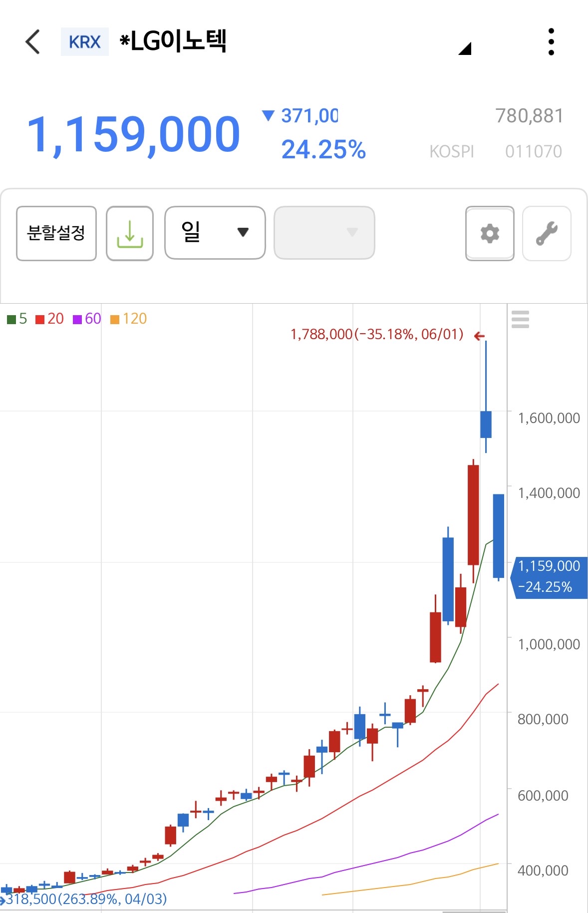This screenshot has height=913, width=588.
Task: Click the blue current price tag 1,159,000 -24.25%
Action: [550, 577]
